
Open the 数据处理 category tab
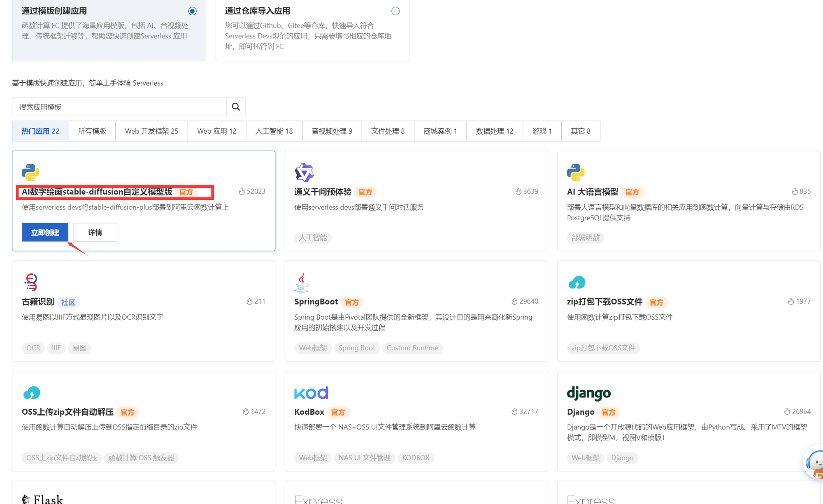(x=494, y=131)
